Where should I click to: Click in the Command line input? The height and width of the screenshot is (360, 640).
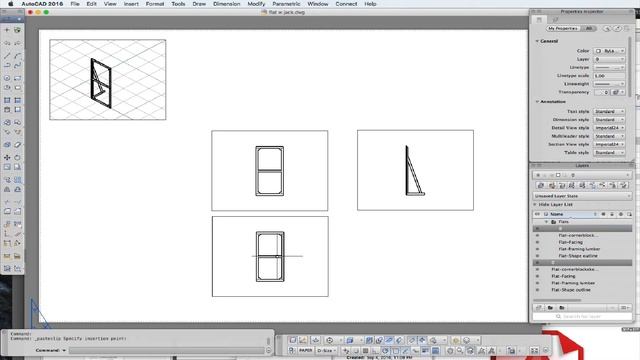pyautogui.click(x=167, y=350)
